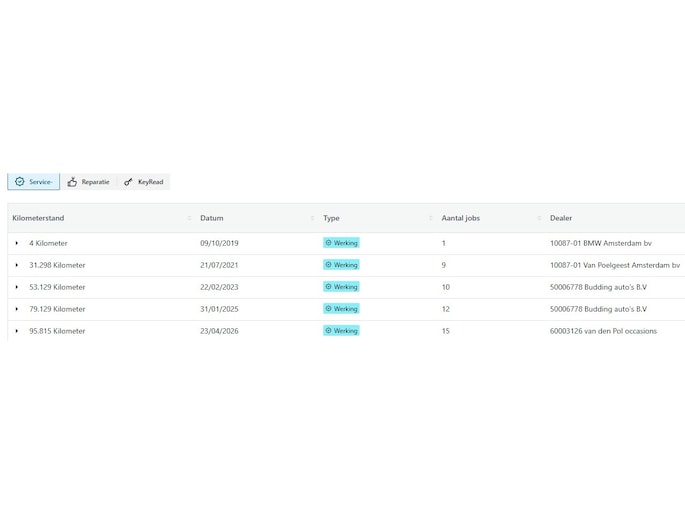Click the Werking badge dated 09/10/2019
The image size is (685, 514).
tap(341, 243)
